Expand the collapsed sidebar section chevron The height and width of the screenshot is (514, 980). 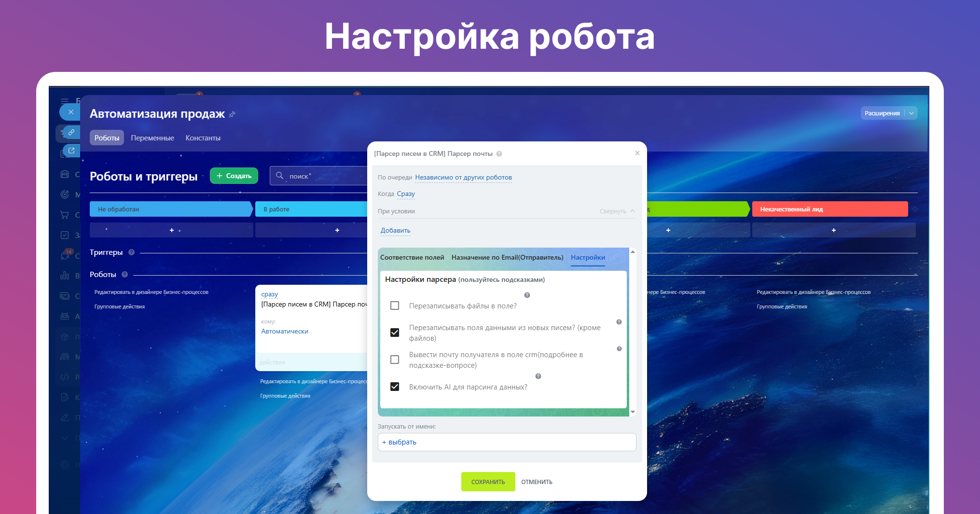[x=65, y=438]
